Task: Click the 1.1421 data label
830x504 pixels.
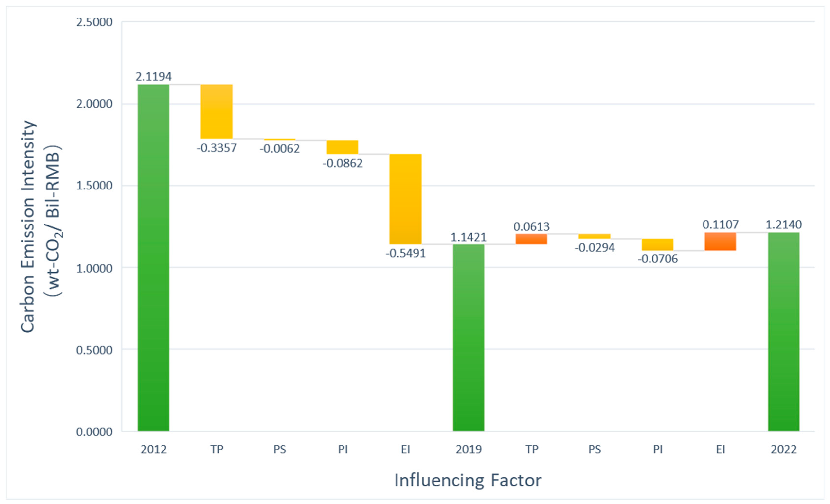Action: click(468, 237)
